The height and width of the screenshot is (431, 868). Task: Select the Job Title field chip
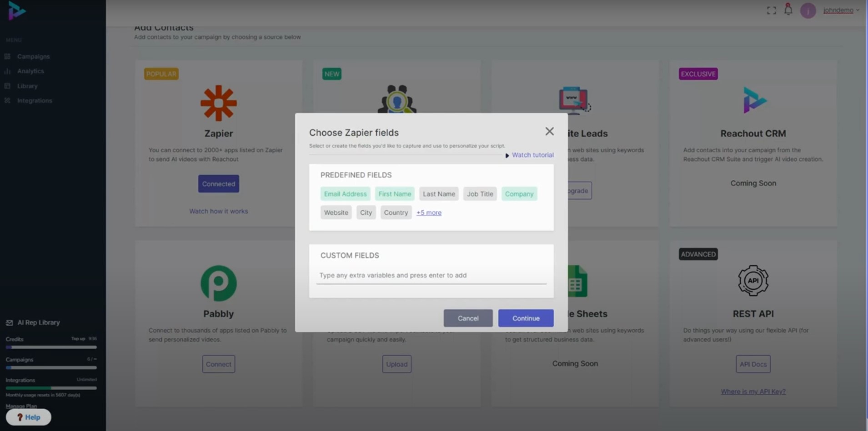pos(480,194)
